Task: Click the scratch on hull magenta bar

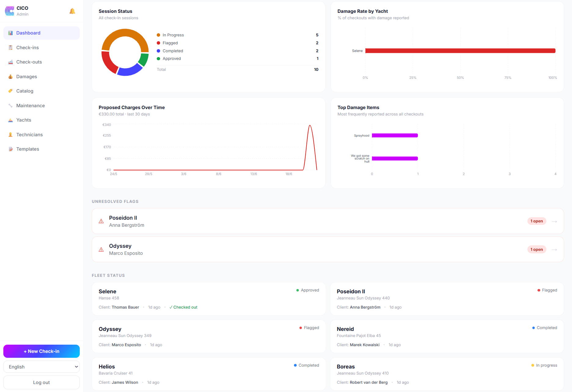Action: pyautogui.click(x=395, y=158)
